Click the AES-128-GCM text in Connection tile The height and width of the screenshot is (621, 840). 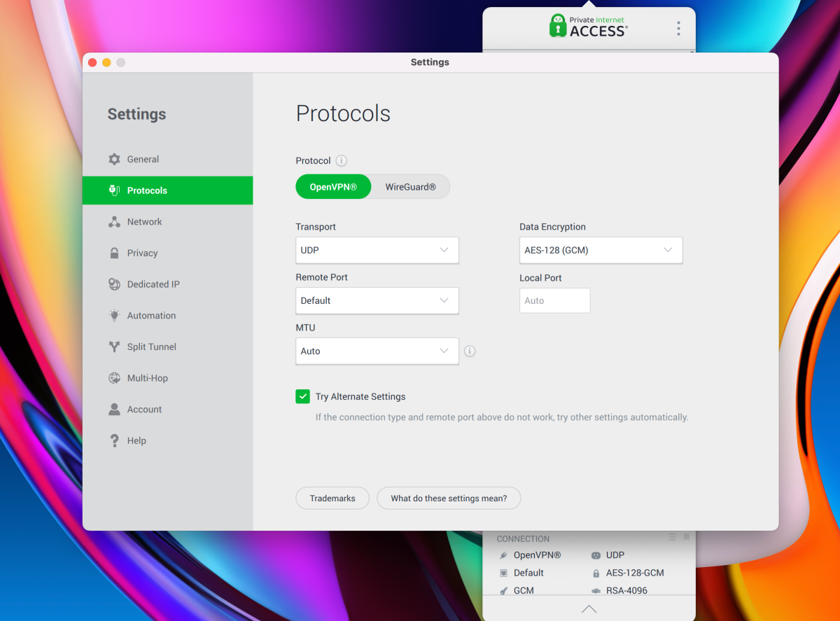(x=635, y=573)
